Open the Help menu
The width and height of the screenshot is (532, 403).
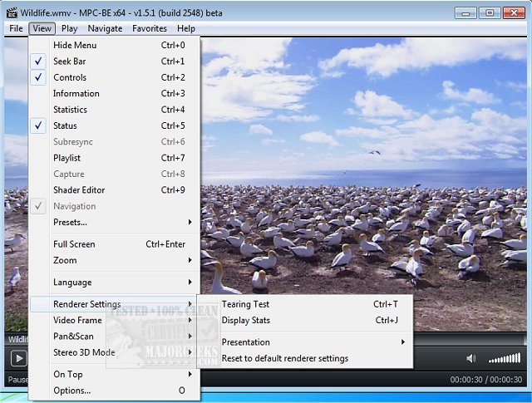click(x=186, y=28)
